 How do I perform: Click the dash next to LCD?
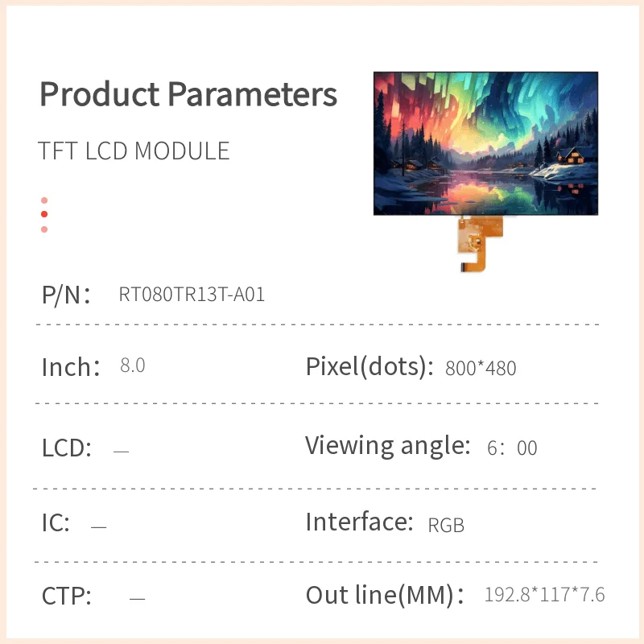(121, 452)
